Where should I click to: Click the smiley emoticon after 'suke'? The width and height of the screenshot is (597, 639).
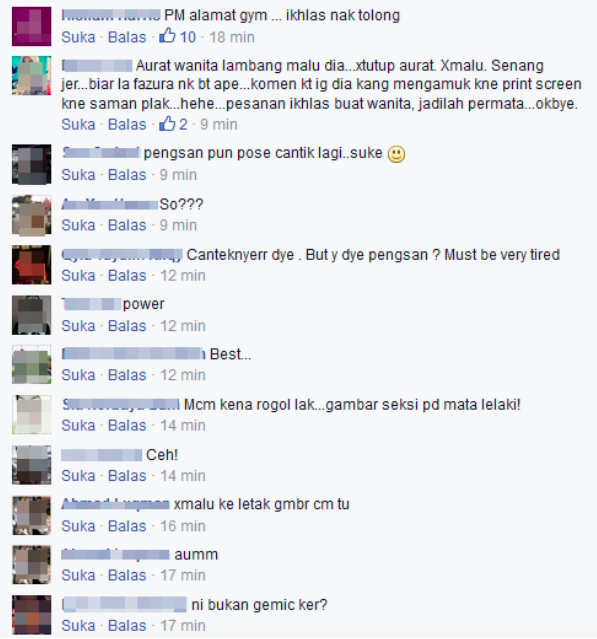coord(396,154)
